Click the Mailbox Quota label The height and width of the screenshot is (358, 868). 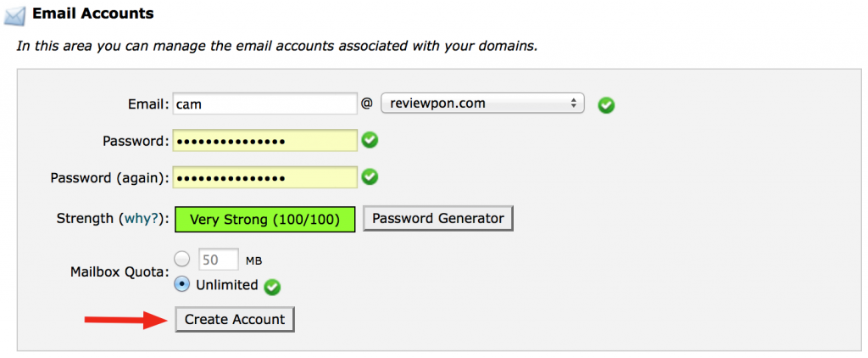point(119,272)
